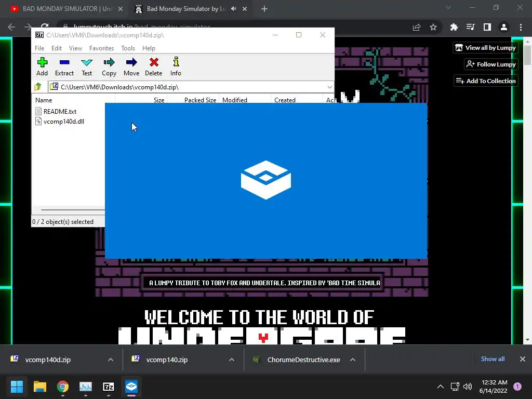Select the Copy toolbar icon in 7-Zip

click(x=109, y=66)
